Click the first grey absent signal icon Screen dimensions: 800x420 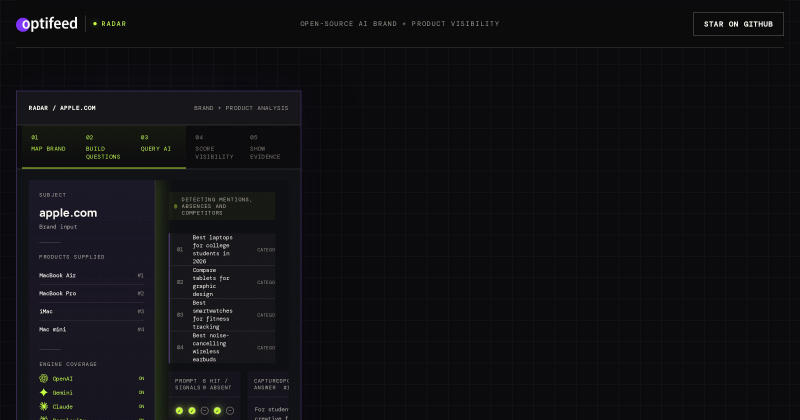[x=205, y=410]
